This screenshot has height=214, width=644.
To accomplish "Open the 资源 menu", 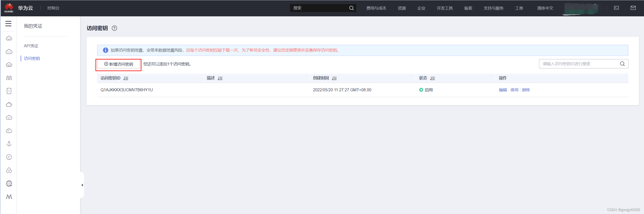I will [x=402, y=8].
